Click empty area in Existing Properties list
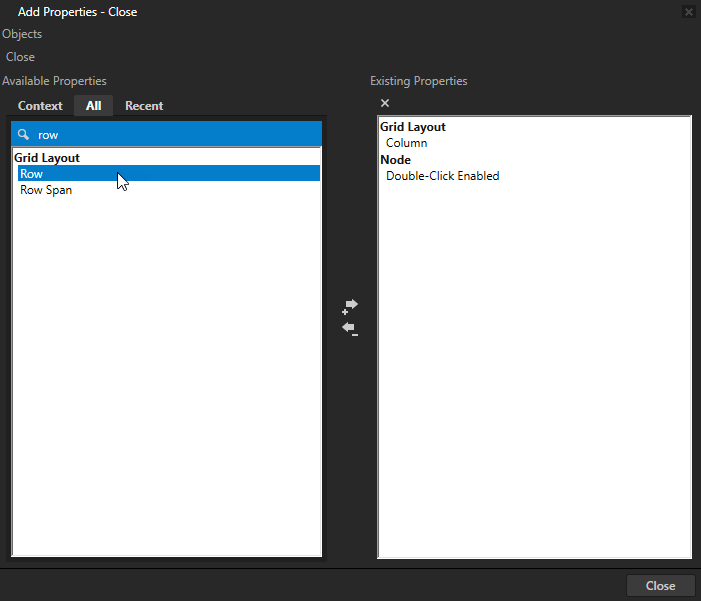Screen dimensions: 701x601 click(x=534, y=380)
